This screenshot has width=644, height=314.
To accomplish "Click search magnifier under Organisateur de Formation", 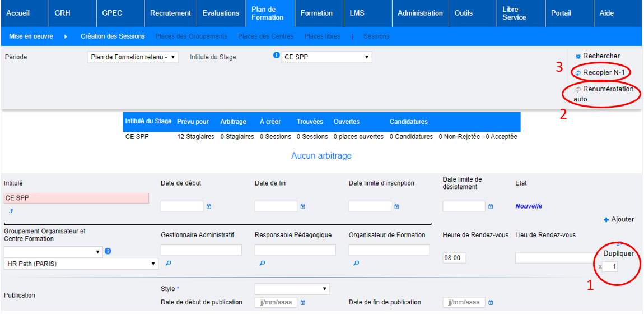I will tap(356, 262).
